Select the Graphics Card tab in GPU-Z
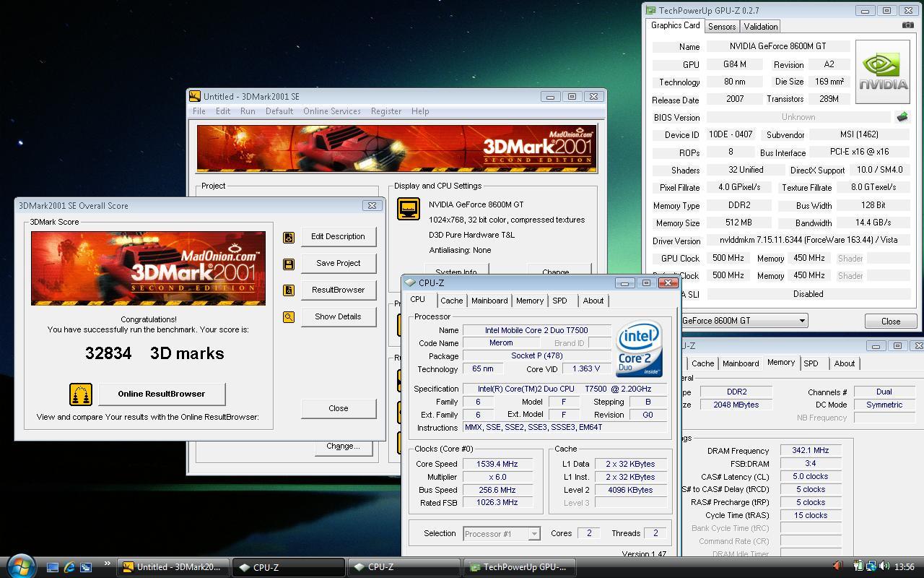The width and height of the screenshot is (924, 578). 676,25
